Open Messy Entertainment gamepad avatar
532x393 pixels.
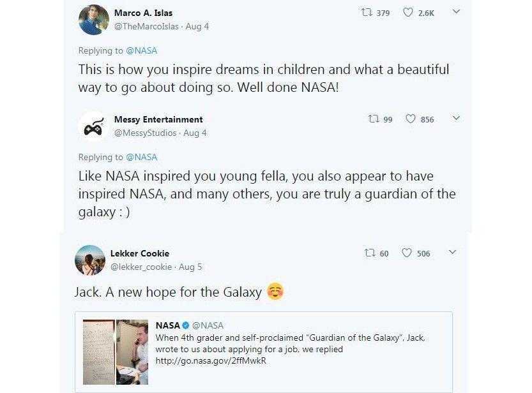point(94,126)
